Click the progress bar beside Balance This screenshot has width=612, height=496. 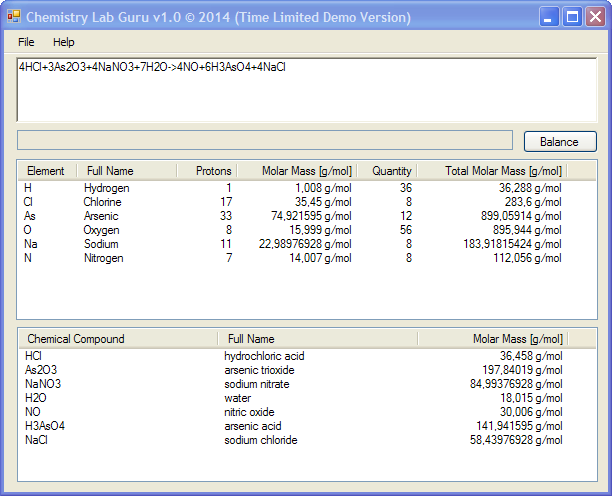(x=265, y=141)
